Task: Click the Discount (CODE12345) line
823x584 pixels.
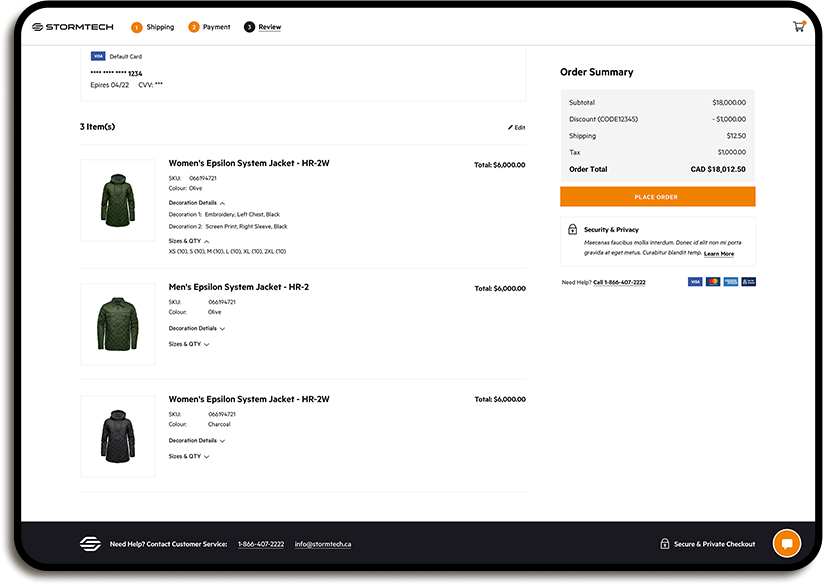Action: pyautogui.click(x=657, y=119)
